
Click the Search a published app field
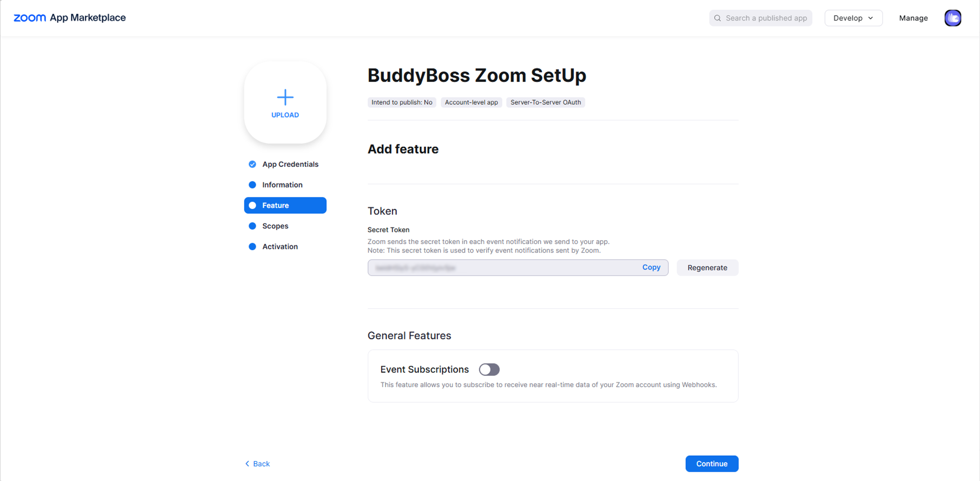760,18
